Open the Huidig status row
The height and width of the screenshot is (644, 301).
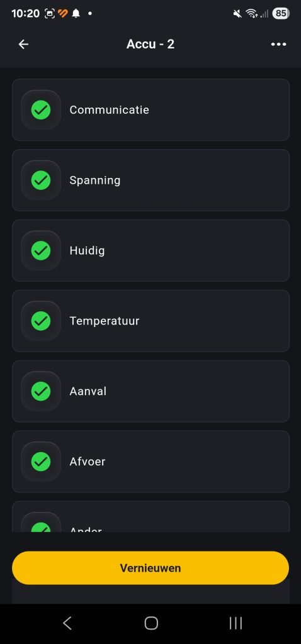tap(150, 250)
